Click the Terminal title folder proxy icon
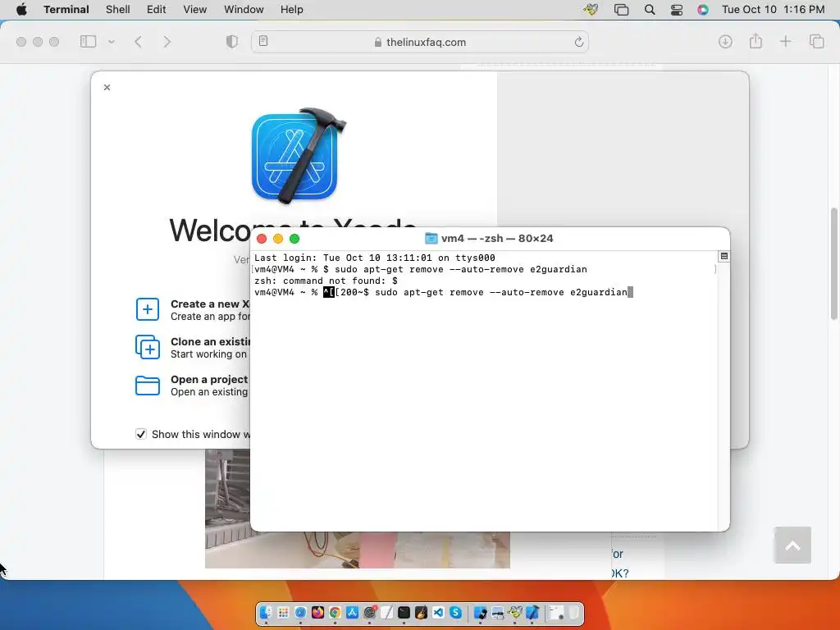 [x=431, y=239]
